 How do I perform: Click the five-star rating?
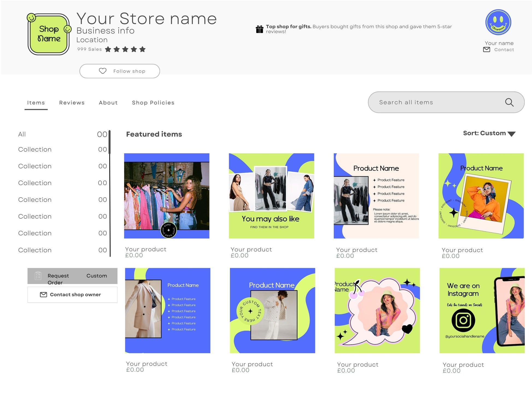click(125, 49)
